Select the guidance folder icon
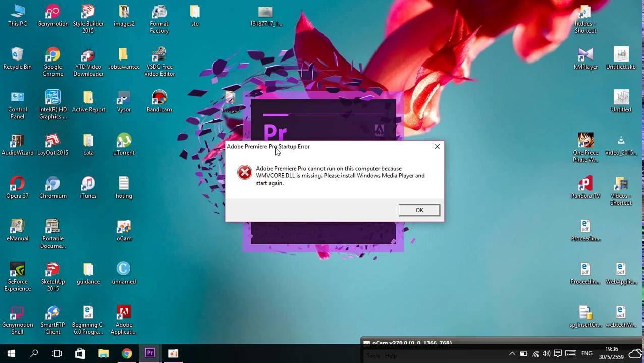The image size is (644, 363). 88,274
